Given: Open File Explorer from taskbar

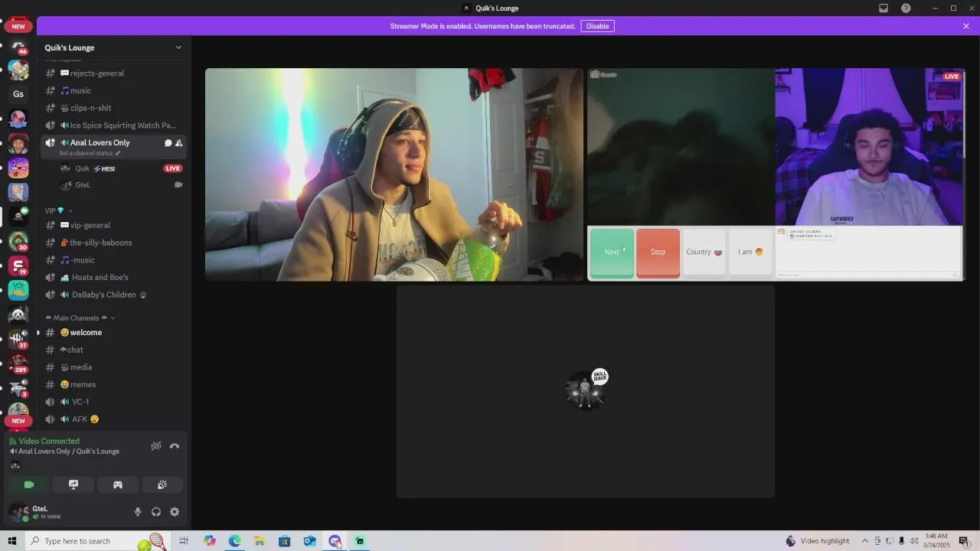Looking at the screenshot, I should click(260, 541).
